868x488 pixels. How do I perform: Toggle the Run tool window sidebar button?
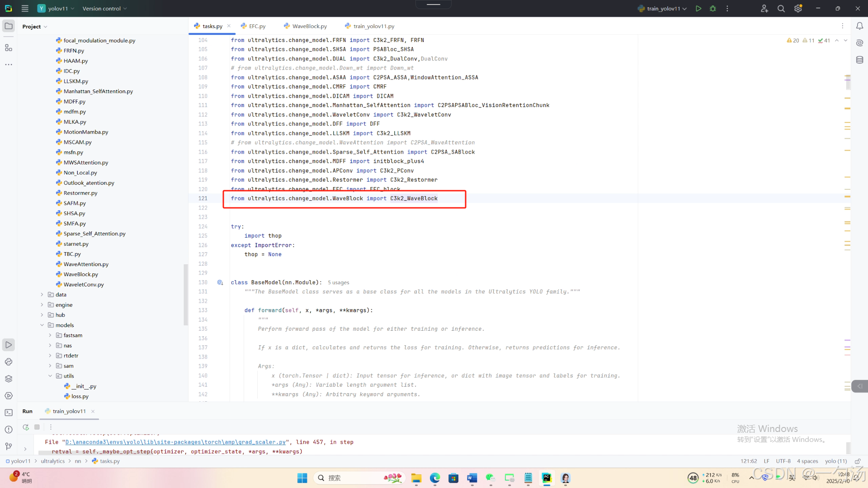[9, 345]
